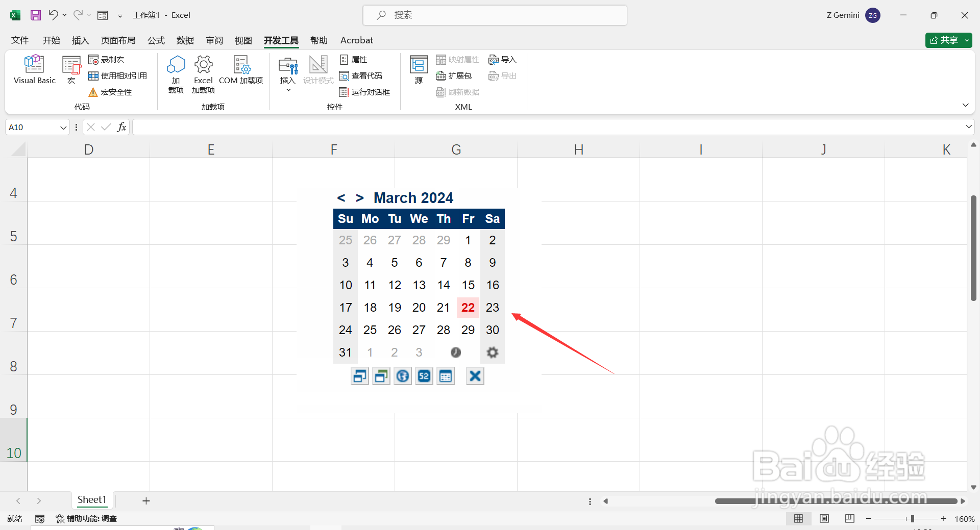Screen dimensions: 980x530
Task: Open the Visual Basic editor
Action: 34,69
